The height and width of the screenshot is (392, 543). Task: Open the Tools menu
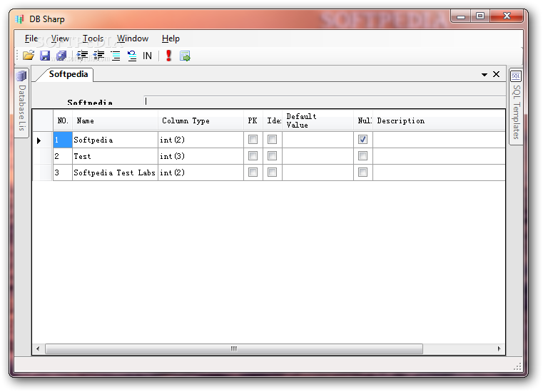coord(93,38)
